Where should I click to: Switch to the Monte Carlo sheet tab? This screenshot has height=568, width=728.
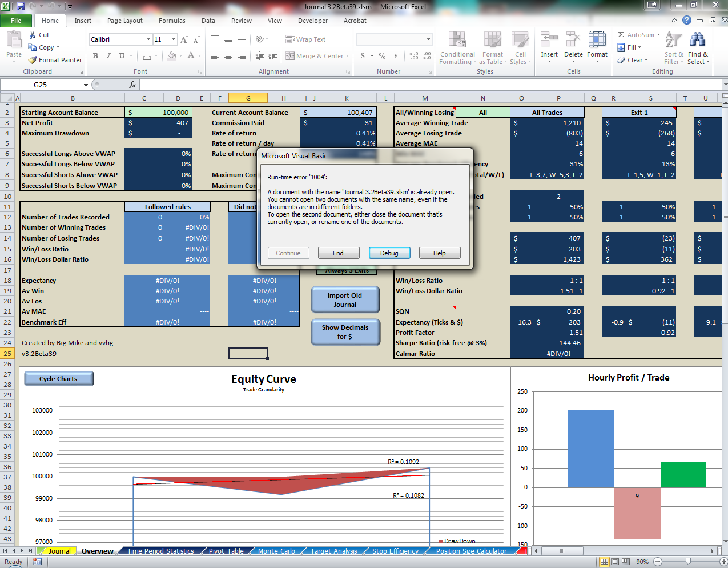[276, 551]
